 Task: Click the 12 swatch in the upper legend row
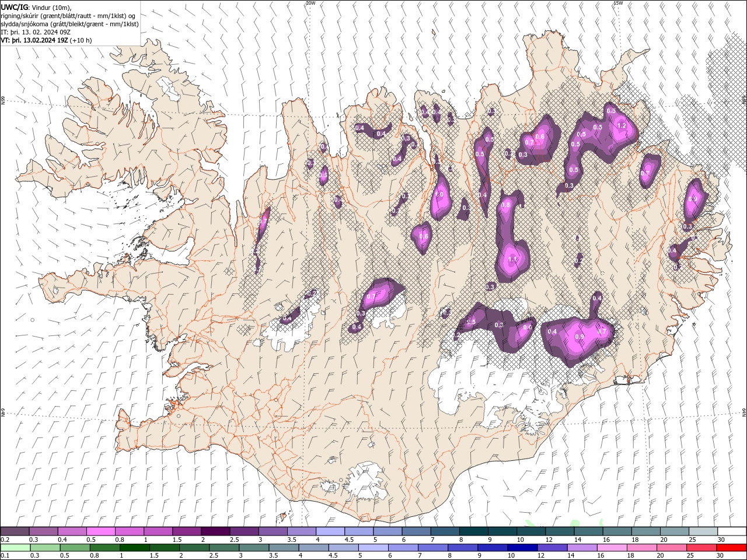[x=559, y=531]
